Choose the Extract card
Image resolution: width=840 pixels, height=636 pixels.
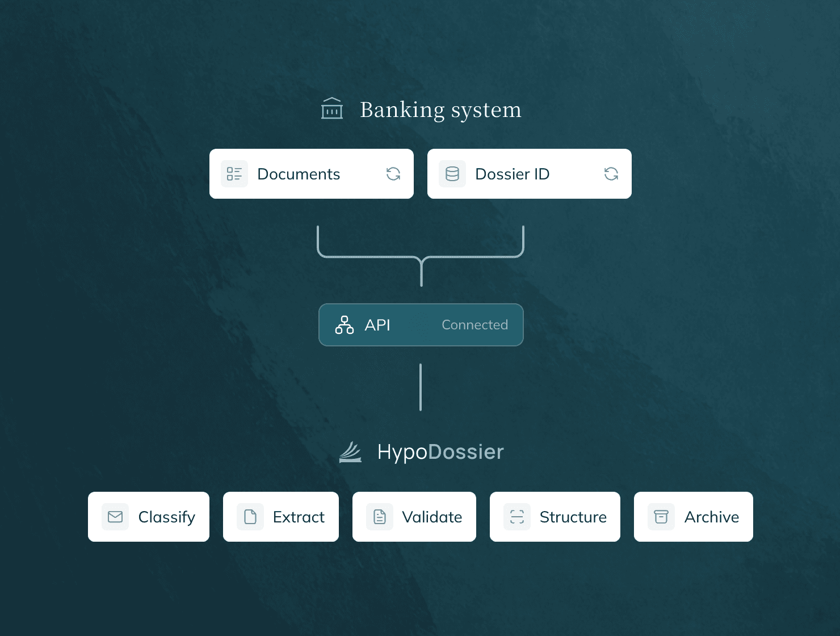281,517
